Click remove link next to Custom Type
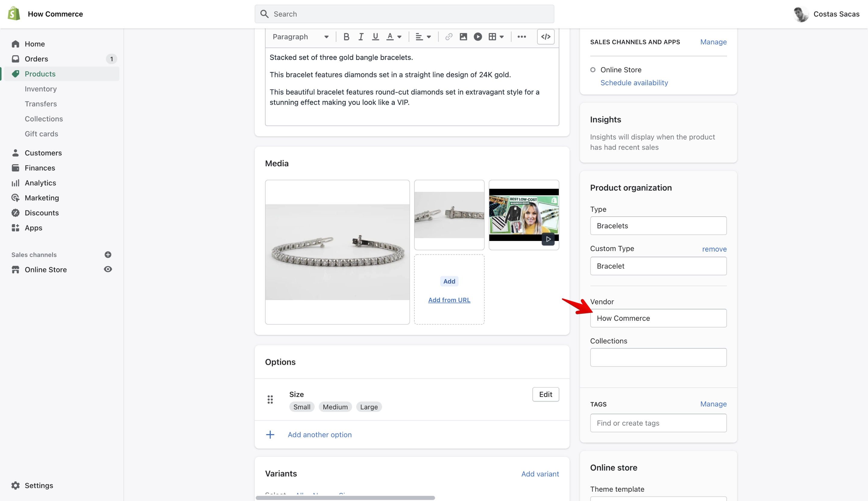868x501 pixels. click(714, 249)
